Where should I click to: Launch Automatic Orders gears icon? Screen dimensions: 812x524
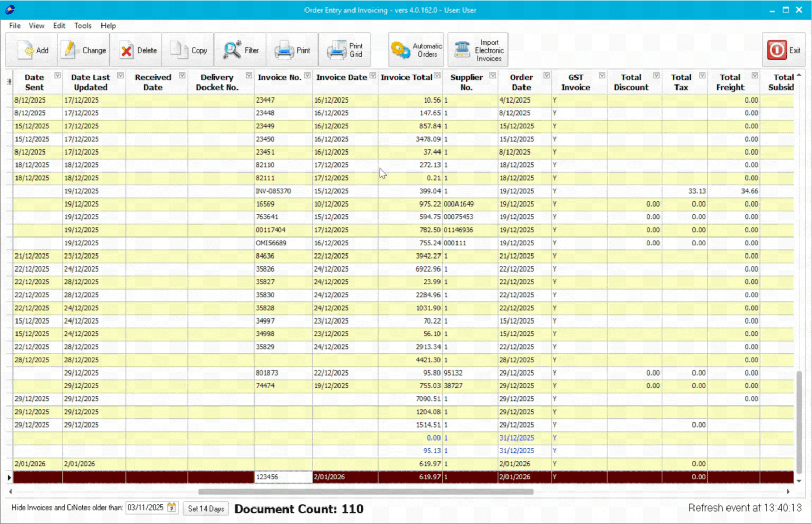400,50
